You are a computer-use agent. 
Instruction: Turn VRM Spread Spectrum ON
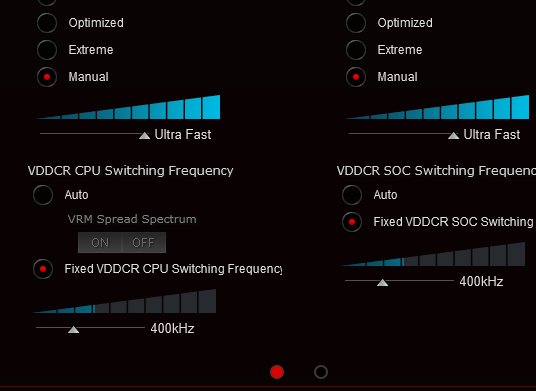(x=100, y=243)
